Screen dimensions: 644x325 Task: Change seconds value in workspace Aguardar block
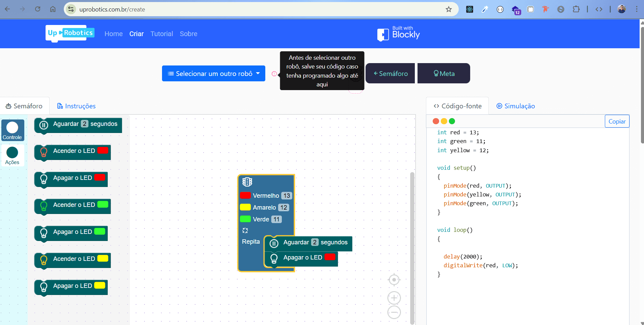pyautogui.click(x=315, y=242)
